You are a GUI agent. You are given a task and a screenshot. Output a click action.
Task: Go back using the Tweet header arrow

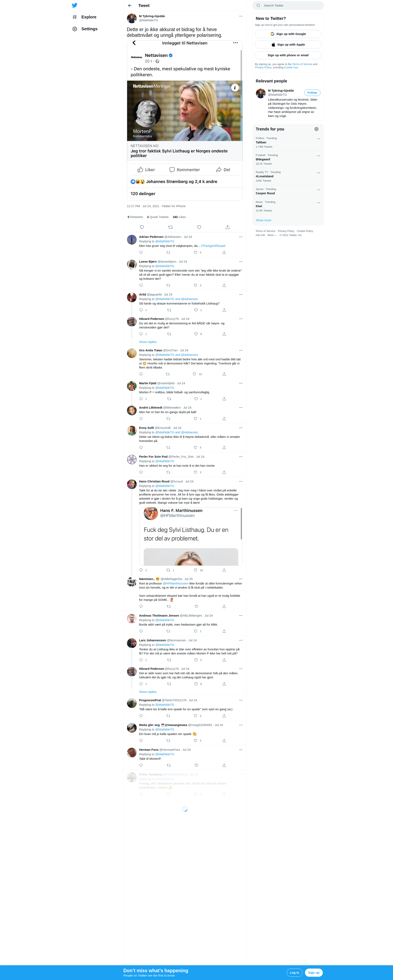[x=130, y=6]
